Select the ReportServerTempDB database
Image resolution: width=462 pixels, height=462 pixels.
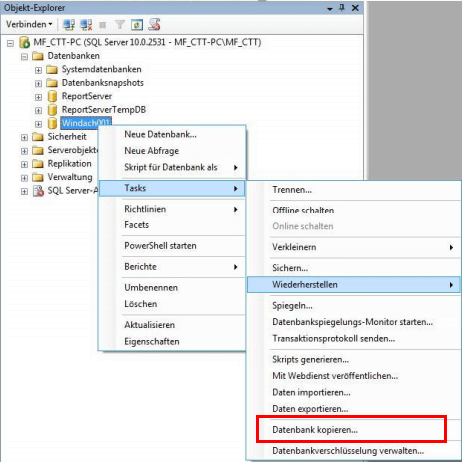point(104,110)
